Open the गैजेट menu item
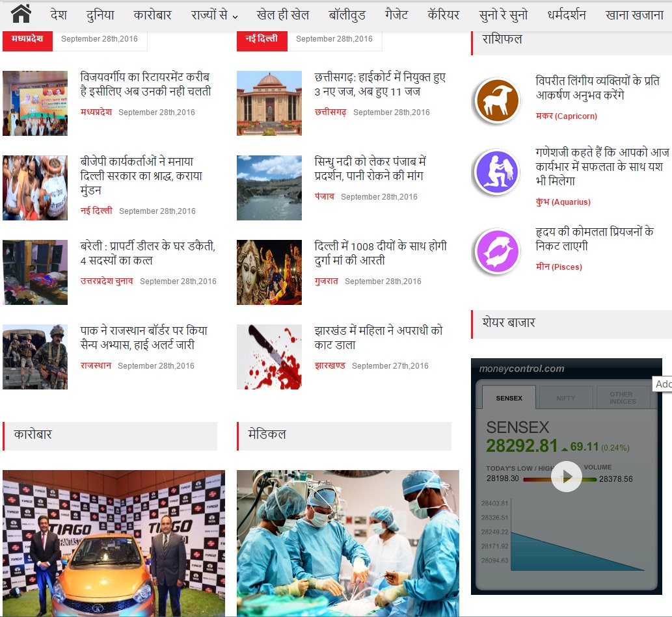The width and height of the screenshot is (672, 617). coord(405,15)
